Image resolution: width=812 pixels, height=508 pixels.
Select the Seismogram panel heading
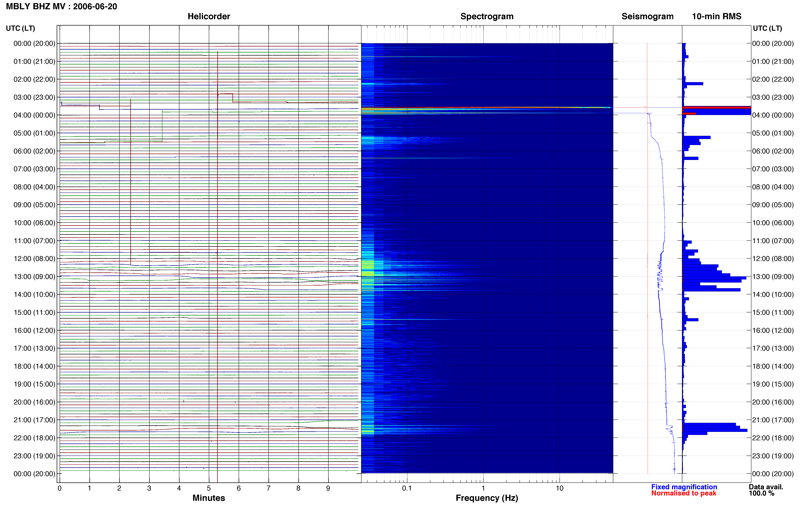(647, 16)
